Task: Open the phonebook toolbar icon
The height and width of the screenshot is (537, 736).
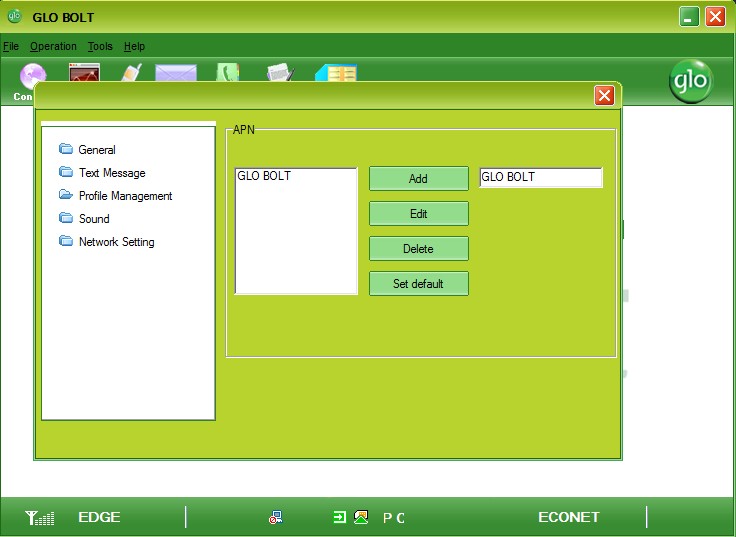Action: click(336, 73)
